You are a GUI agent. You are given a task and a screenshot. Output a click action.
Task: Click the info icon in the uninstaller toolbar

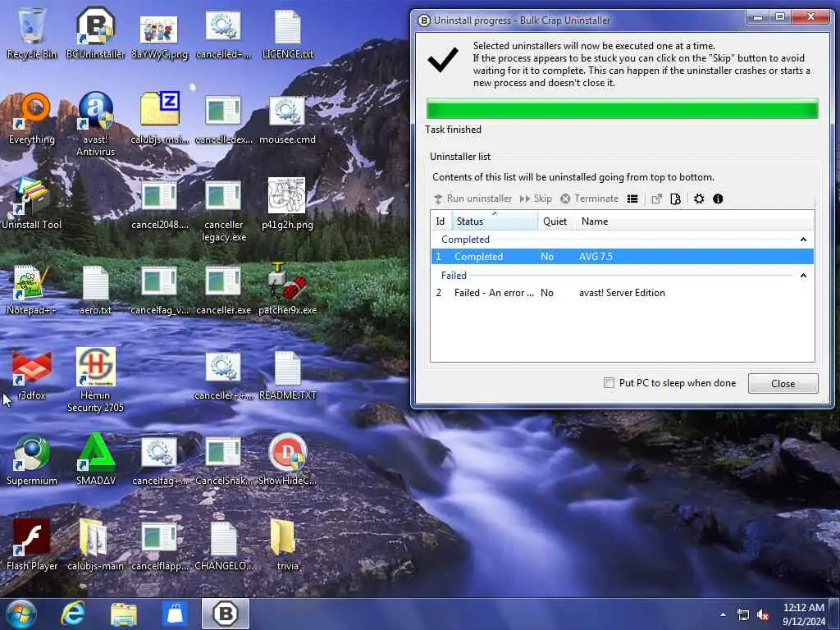pos(718,199)
